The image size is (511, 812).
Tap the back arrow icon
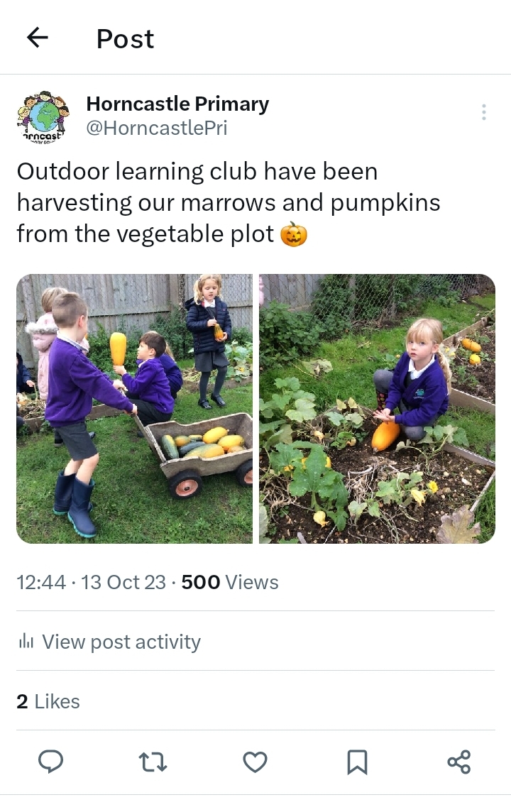38,38
